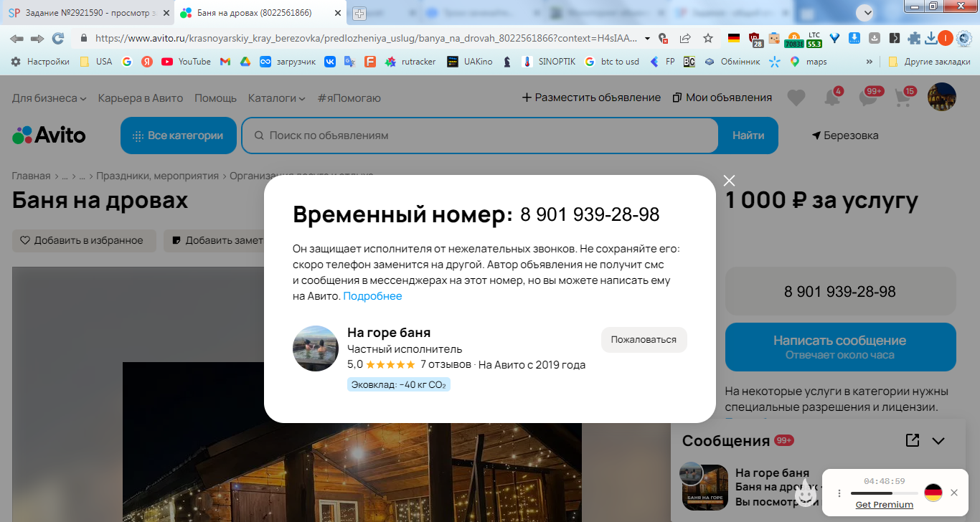Show more bookmarks with double chevron
This screenshot has width=980, height=522.
tap(870, 62)
